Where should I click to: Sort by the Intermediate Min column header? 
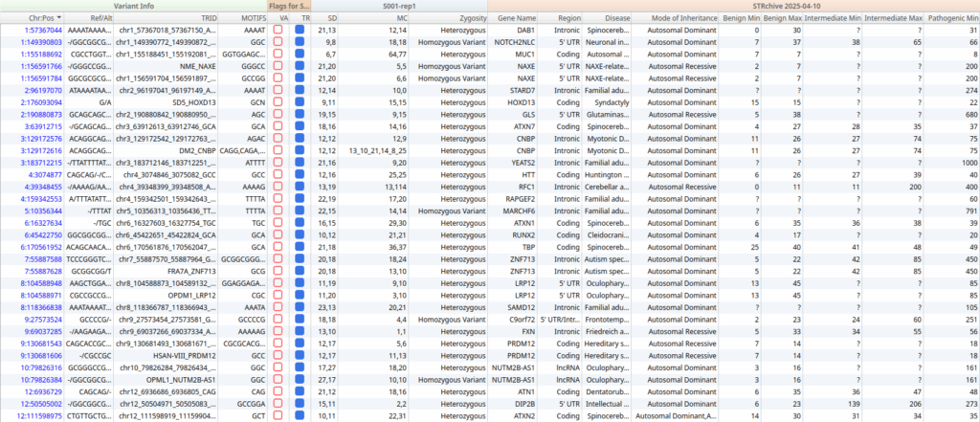tap(834, 18)
